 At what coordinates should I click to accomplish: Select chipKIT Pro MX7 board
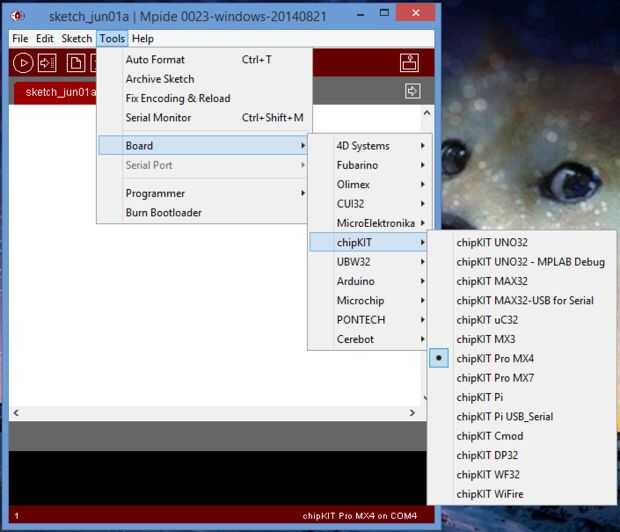click(522, 378)
